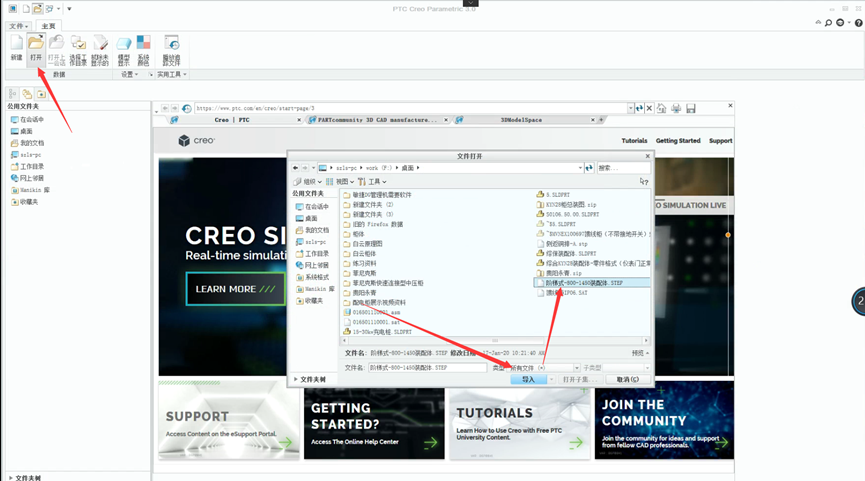The width and height of the screenshot is (865, 481).
Task: Click the browser stop (X) icon
Action: [649, 108]
